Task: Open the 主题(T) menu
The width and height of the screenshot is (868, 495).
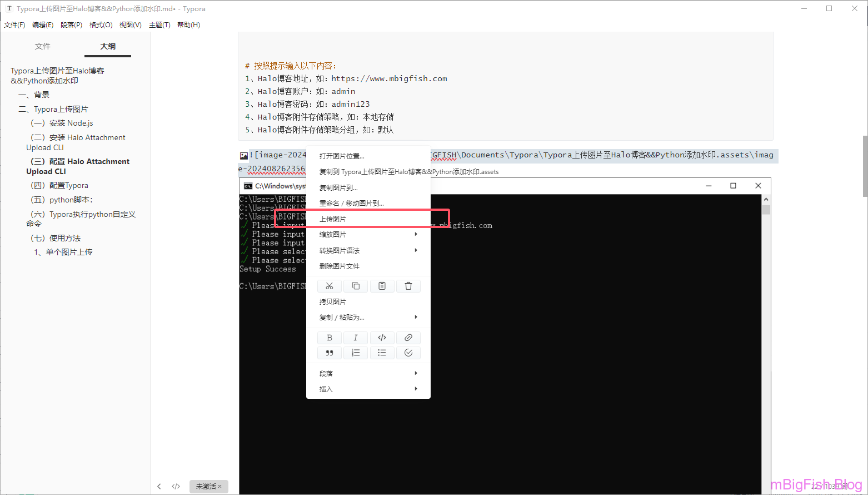Action: [x=159, y=25]
